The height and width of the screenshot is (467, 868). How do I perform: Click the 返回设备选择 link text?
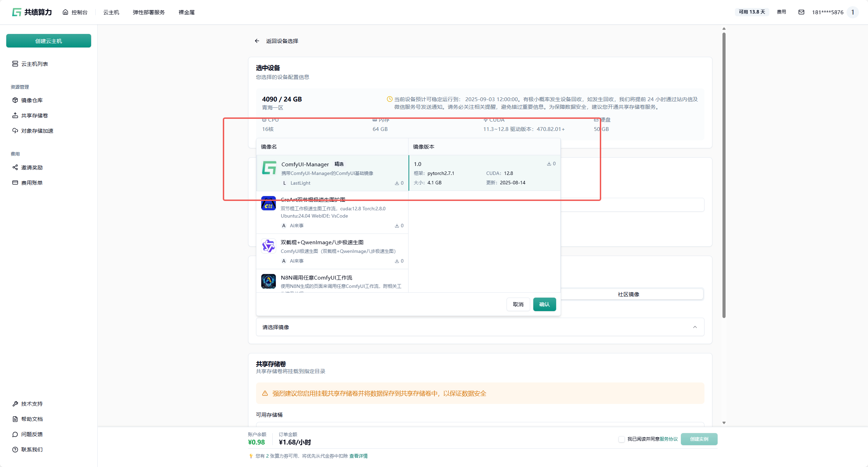pyautogui.click(x=282, y=41)
